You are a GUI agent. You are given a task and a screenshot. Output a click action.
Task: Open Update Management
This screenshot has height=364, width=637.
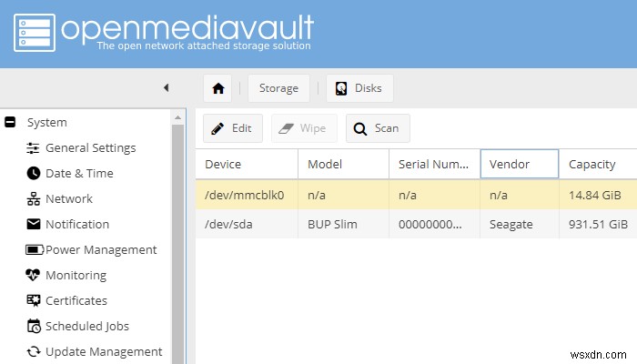coord(104,352)
